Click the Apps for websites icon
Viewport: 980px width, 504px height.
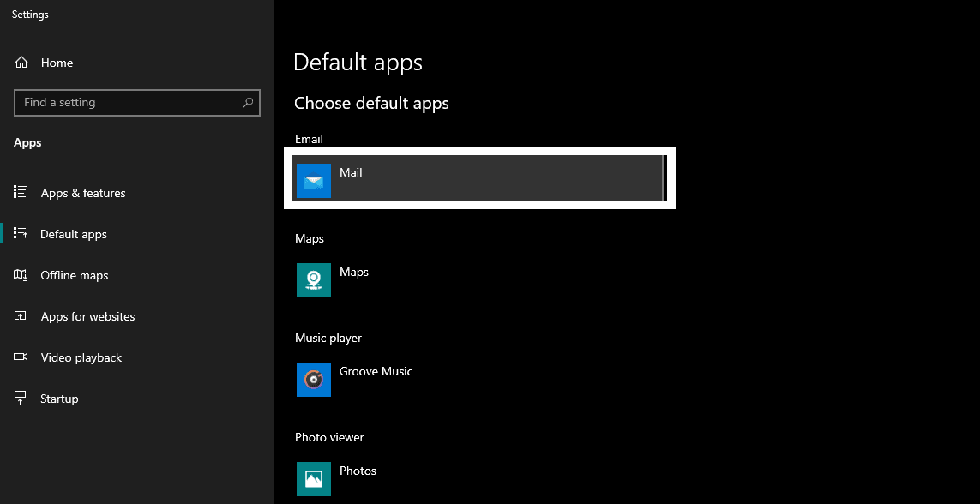[x=21, y=316]
